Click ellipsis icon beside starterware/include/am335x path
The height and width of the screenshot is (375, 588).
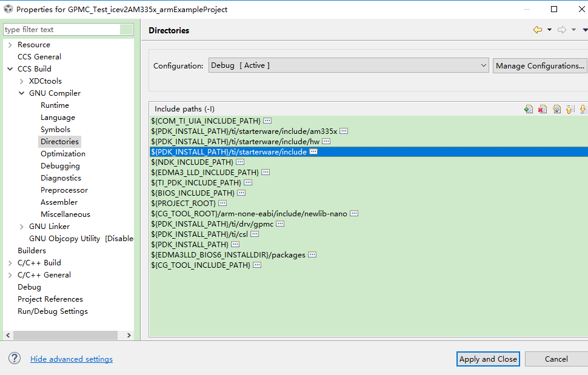point(344,131)
